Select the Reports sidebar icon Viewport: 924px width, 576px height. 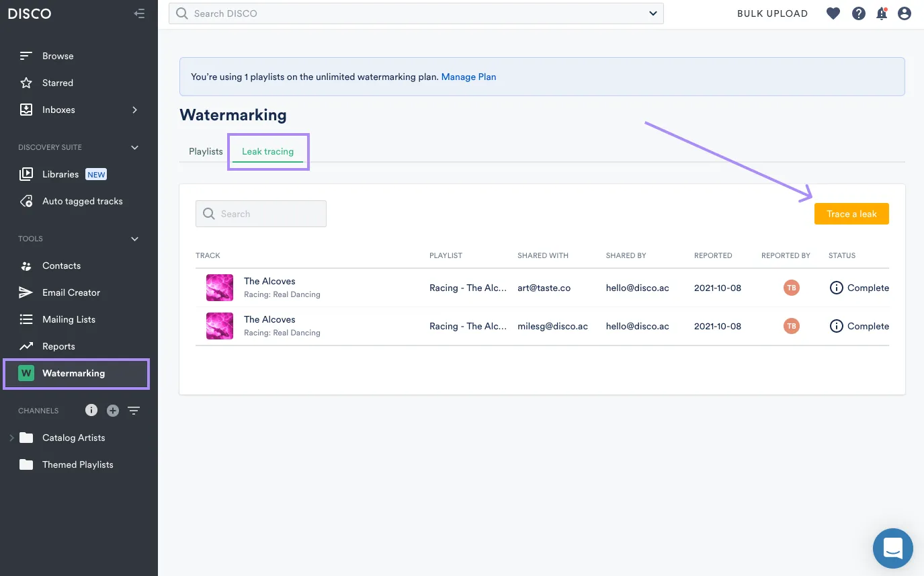point(27,345)
